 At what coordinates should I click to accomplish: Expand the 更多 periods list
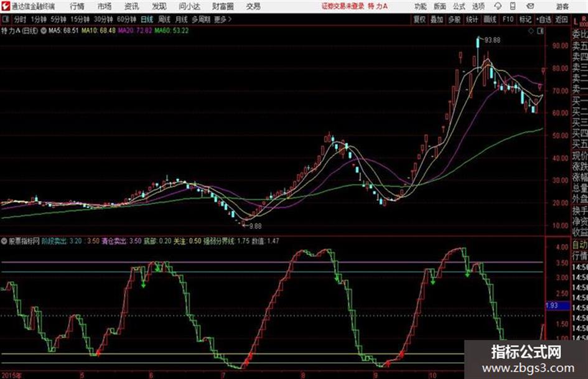click(223, 19)
